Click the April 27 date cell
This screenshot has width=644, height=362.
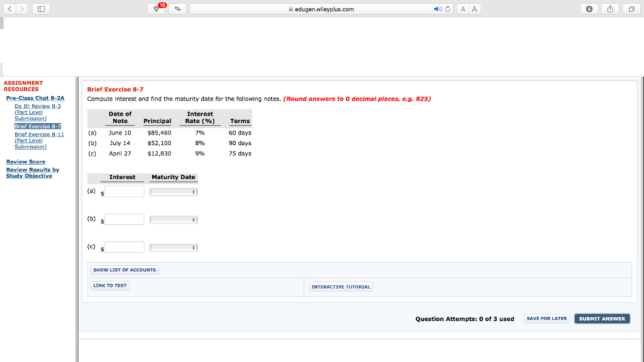tap(120, 153)
